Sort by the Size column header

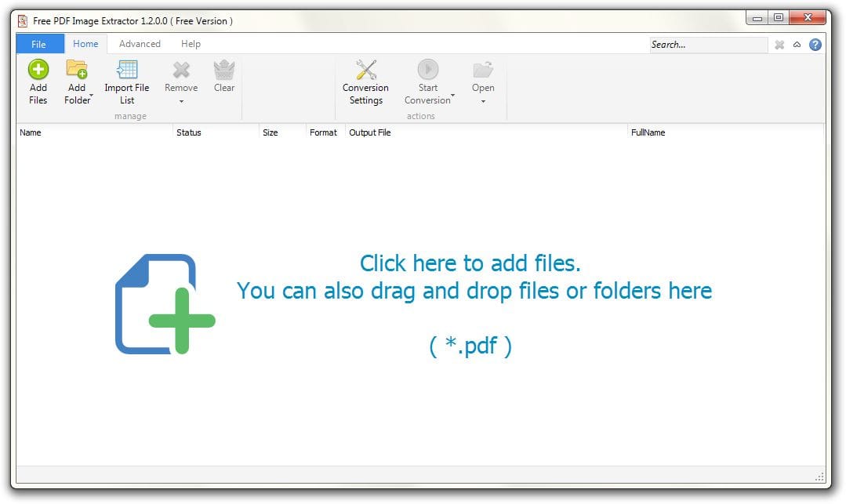click(282, 132)
